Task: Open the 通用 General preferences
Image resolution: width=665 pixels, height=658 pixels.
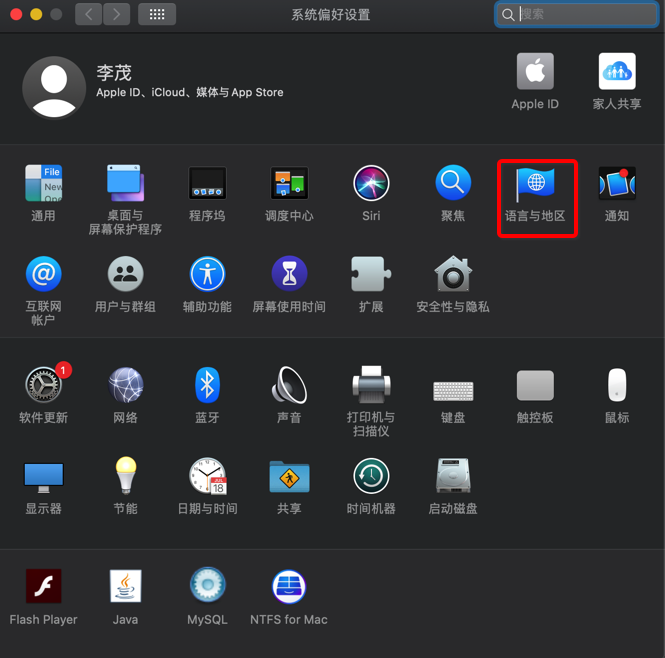Action: coord(43,183)
